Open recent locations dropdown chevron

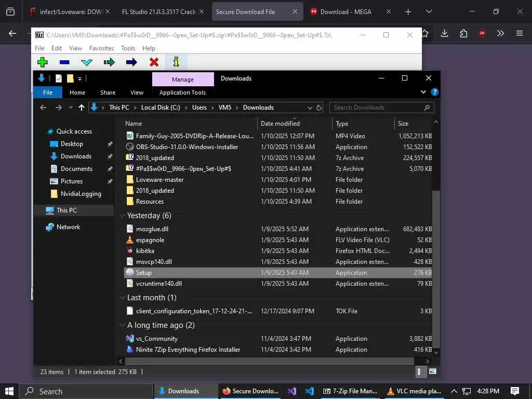click(x=71, y=108)
